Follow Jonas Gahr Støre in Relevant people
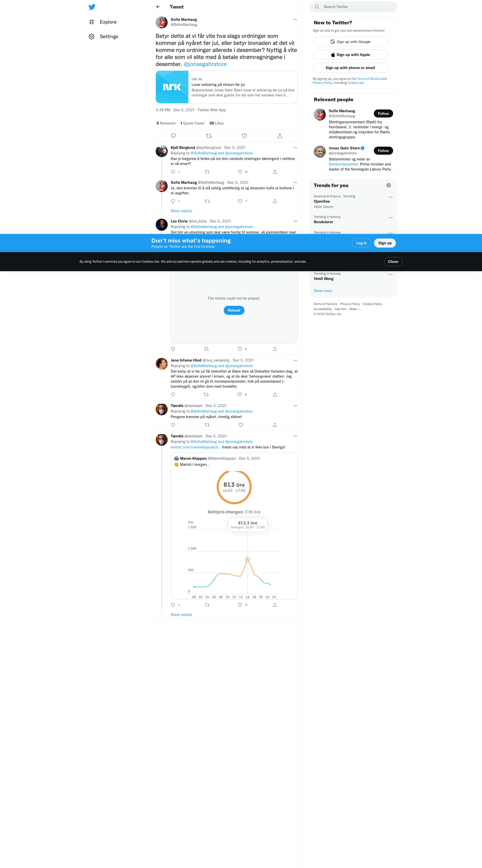Viewport: 482px width, 868px height. [383, 151]
